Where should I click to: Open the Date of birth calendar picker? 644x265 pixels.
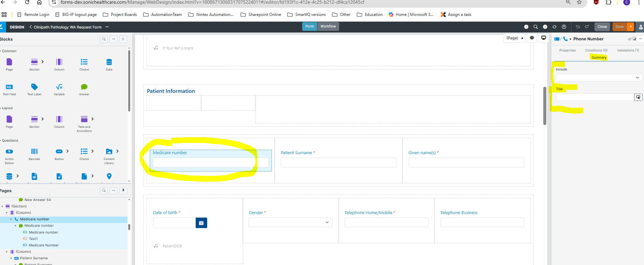tap(201, 223)
